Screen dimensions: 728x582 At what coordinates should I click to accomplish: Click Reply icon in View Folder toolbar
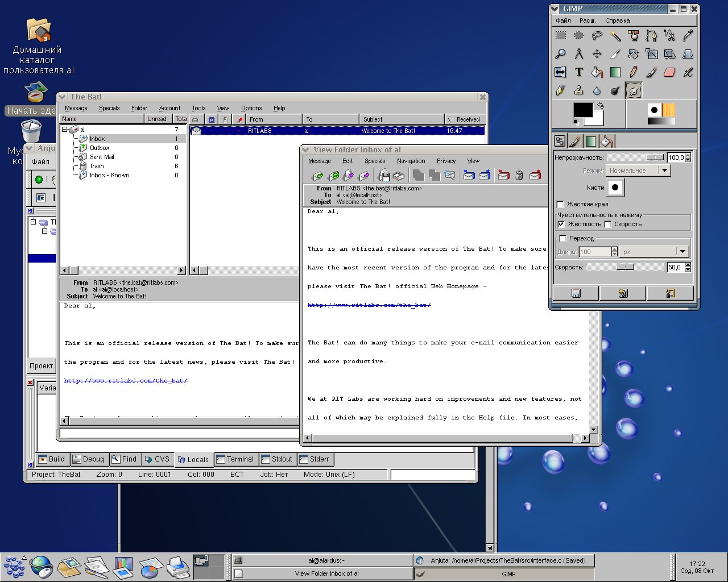[318, 176]
